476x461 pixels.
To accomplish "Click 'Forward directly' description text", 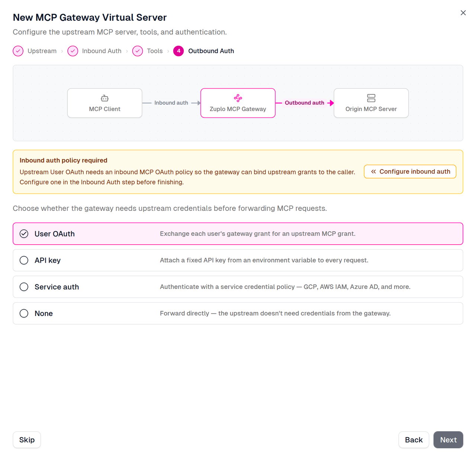I will click(275, 313).
